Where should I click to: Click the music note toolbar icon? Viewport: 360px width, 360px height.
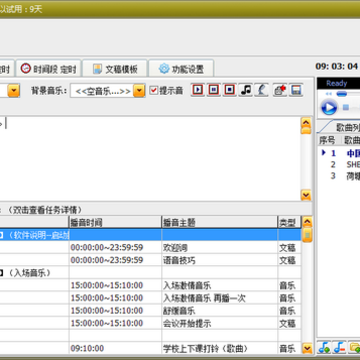(246, 90)
